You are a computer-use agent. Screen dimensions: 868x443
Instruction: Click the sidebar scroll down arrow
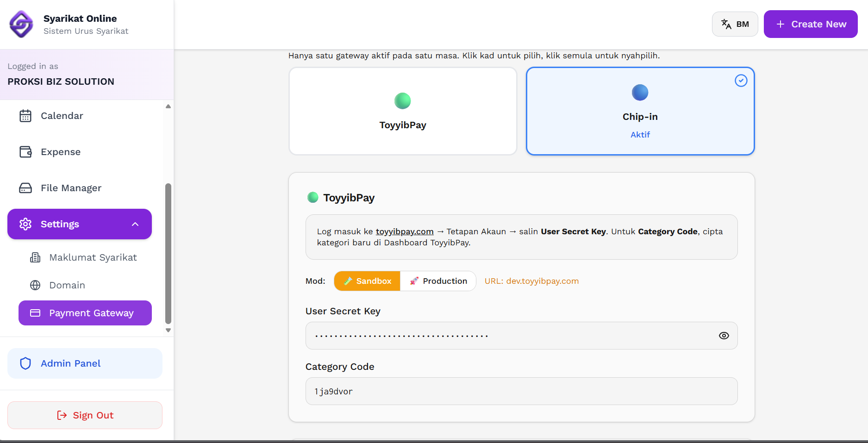[168, 330]
